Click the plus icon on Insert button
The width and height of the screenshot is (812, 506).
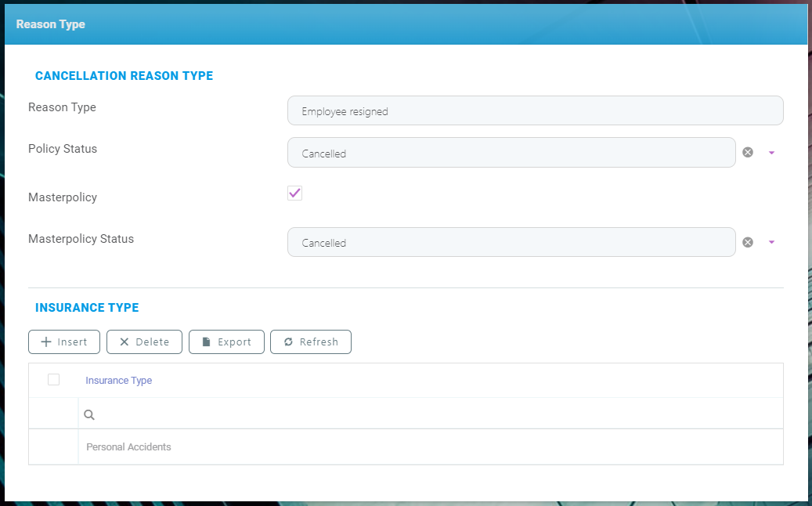[46, 342]
